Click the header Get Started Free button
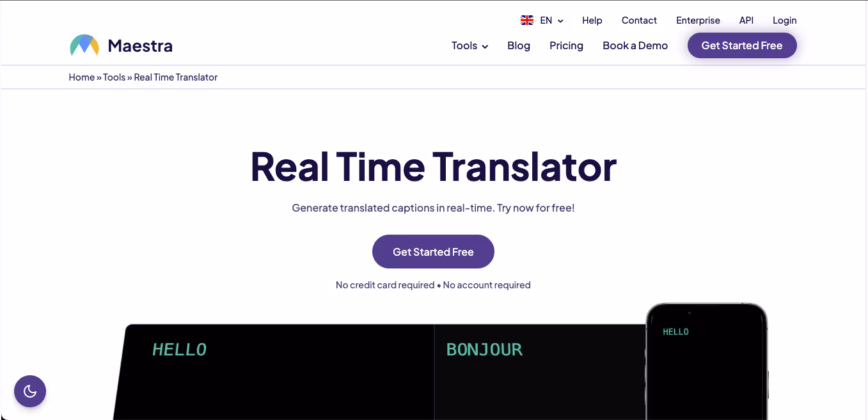 [742, 45]
